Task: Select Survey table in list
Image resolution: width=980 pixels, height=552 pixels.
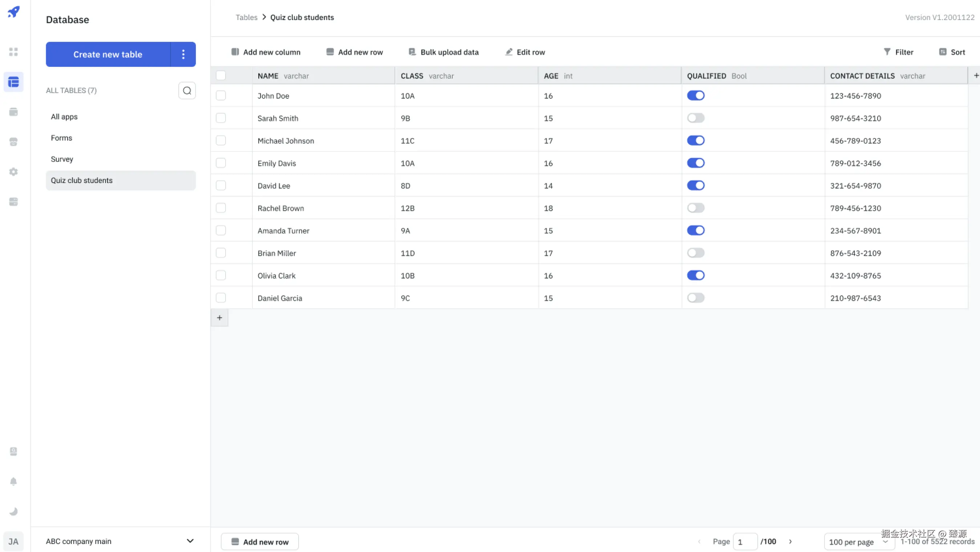Action: tap(62, 159)
